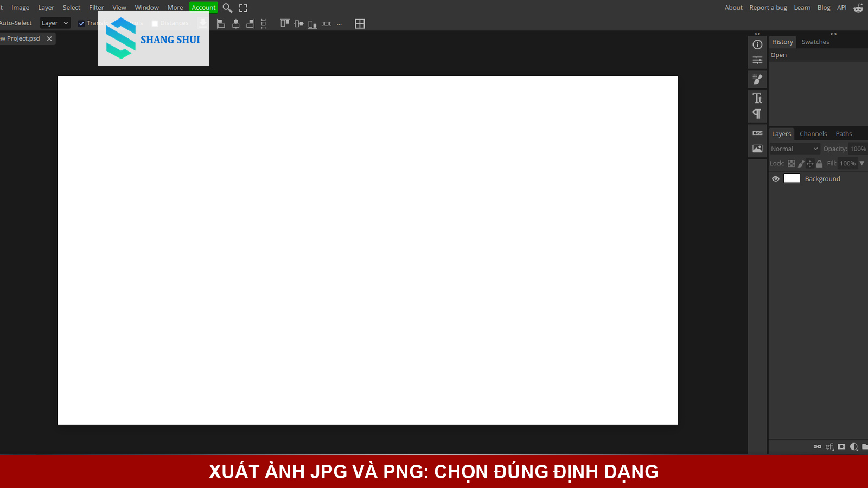Align right edges icon
The height and width of the screenshot is (488, 868).
pyautogui.click(x=250, y=24)
